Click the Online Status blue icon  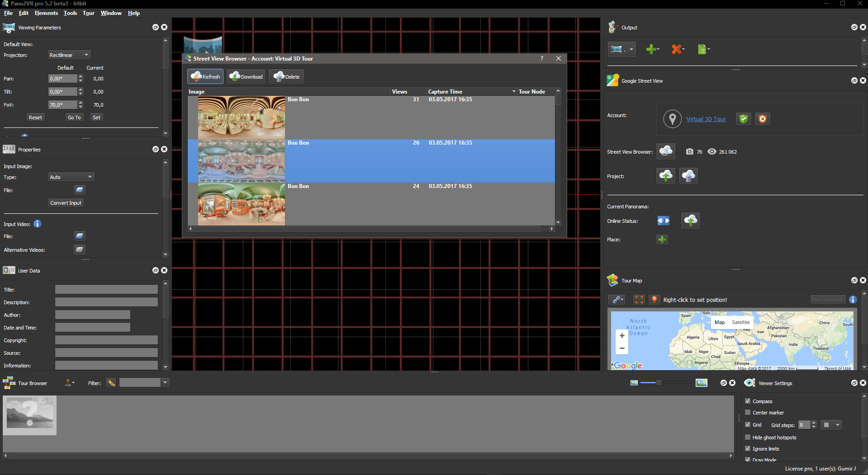click(x=663, y=221)
